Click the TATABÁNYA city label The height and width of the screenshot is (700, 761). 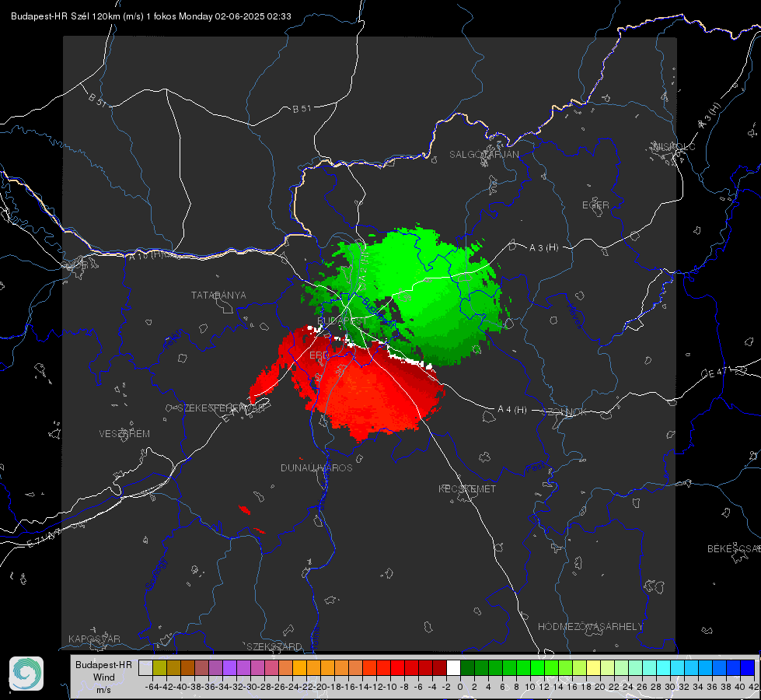tap(218, 296)
